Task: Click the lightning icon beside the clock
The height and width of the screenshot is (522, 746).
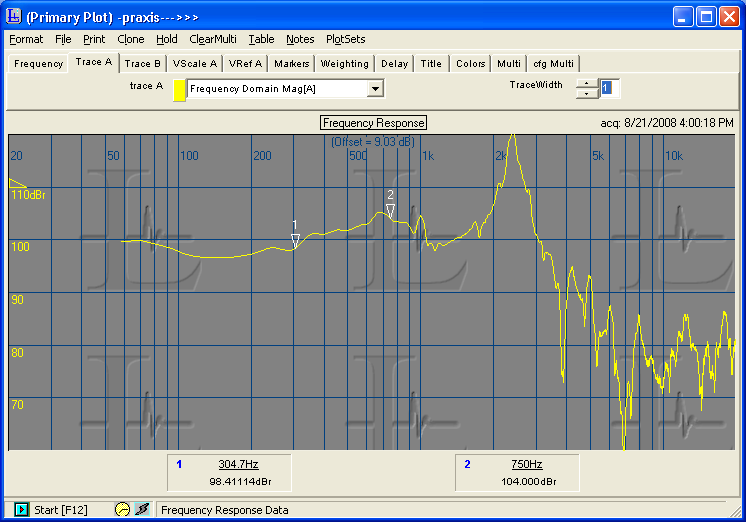Action: click(x=141, y=510)
